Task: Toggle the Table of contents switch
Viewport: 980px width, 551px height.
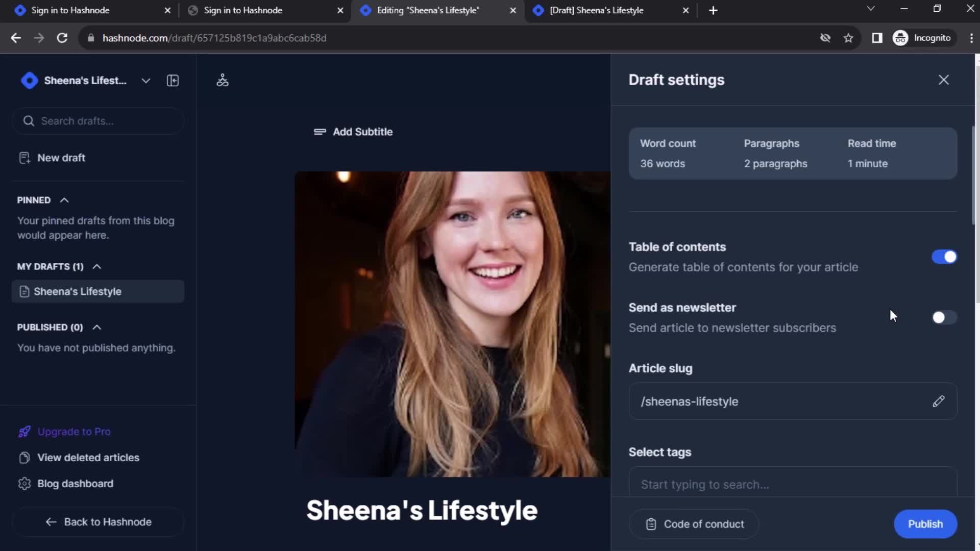Action: click(x=944, y=257)
